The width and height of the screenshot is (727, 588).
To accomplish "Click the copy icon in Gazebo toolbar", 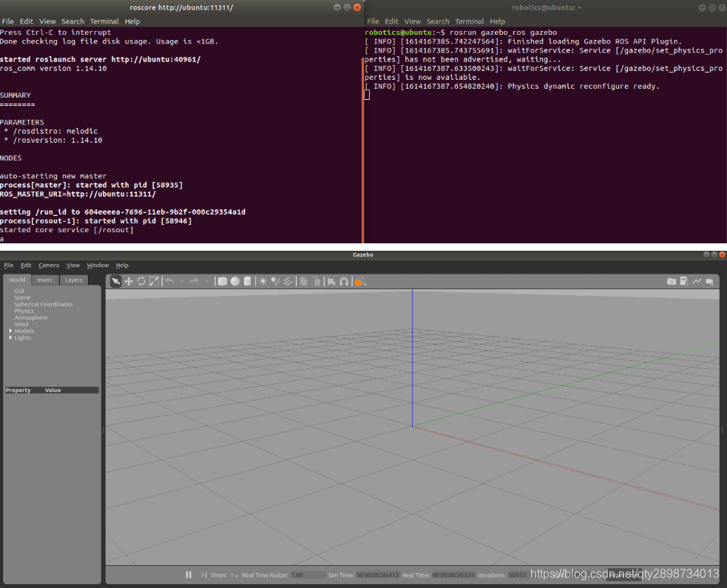I will point(303,281).
